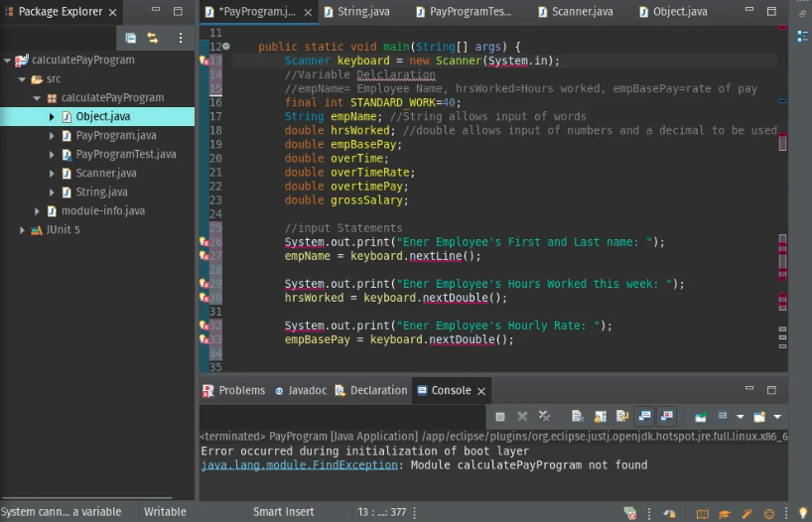812x522 pixels.
Task: Click the tip-of-the-day lightbulb icon
Action: point(803,513)
